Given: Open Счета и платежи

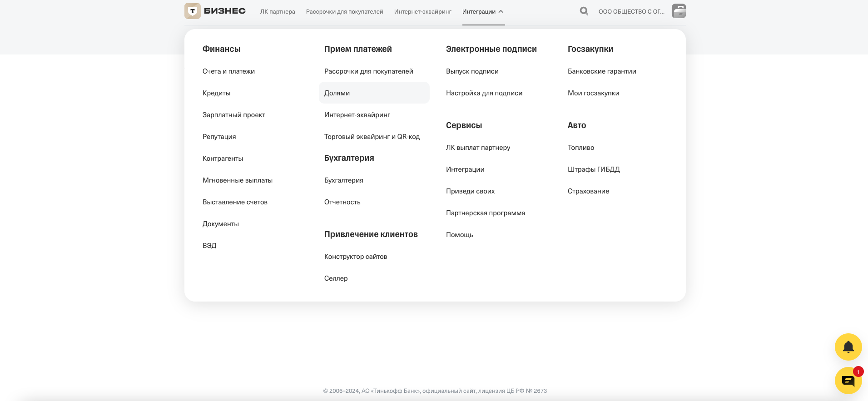Looking at the screenshot, I should click(x=228, y=71).
